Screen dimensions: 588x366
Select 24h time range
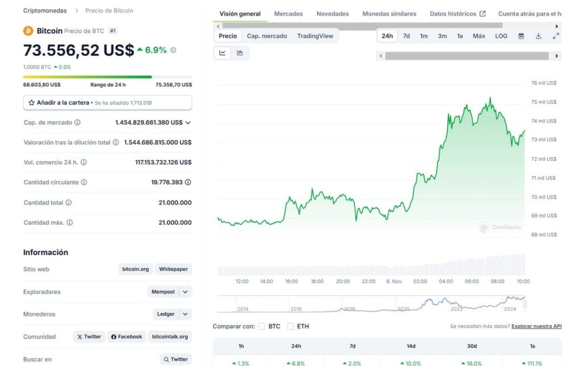(x=388, y=36)
